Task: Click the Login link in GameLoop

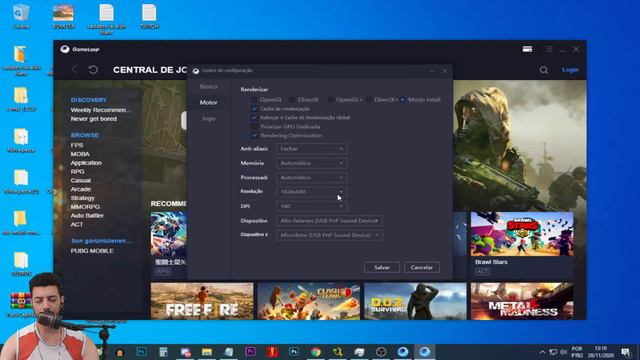Action: coord(570,70)
